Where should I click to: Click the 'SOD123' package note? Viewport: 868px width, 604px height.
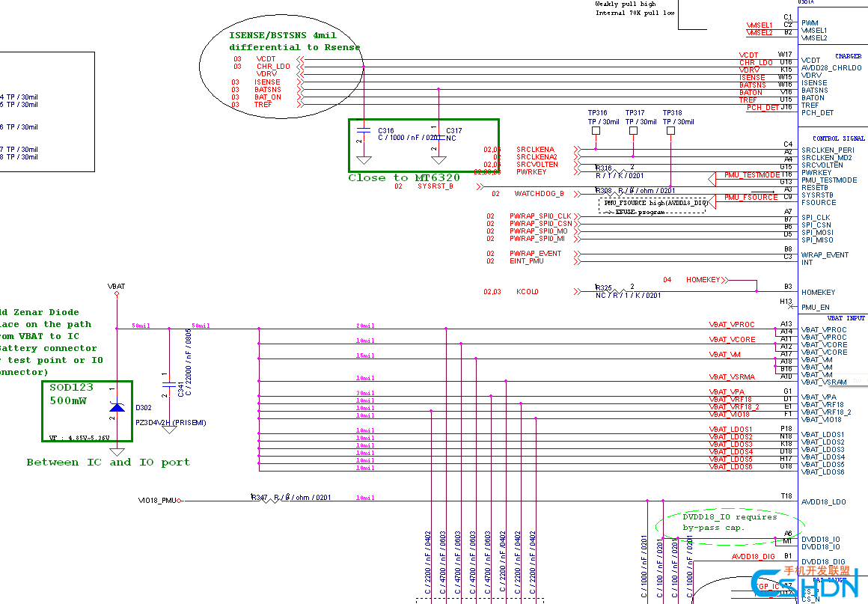click(x=71, y=388)
